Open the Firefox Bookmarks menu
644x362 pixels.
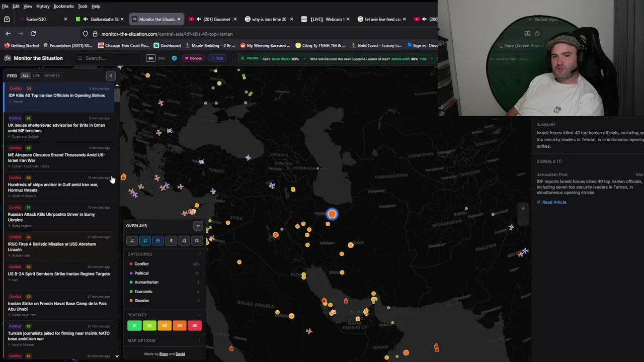tap(63, 6)
